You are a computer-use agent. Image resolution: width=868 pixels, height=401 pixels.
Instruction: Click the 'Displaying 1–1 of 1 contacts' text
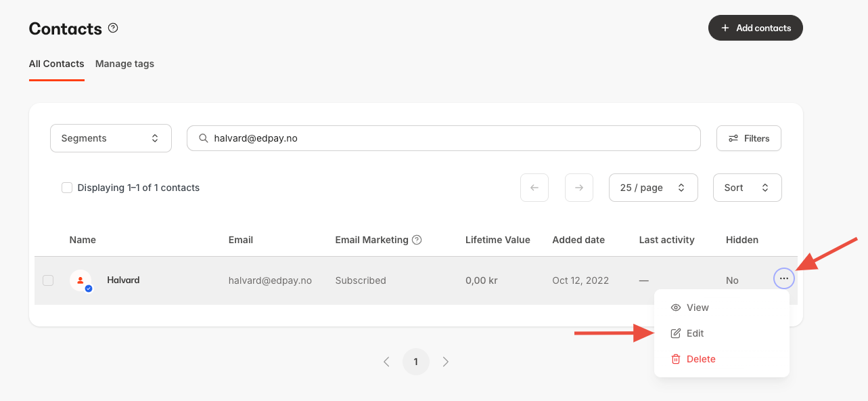point(139,188)
